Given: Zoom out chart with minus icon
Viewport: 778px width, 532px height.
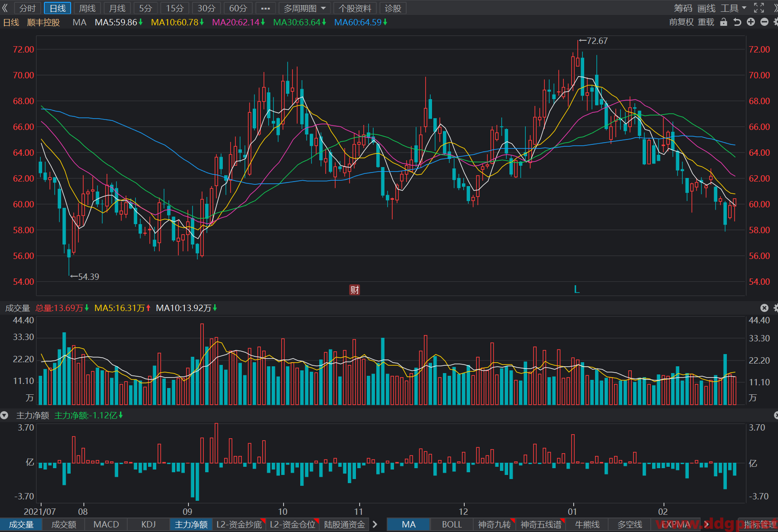Looking at the screenshot, I should 764,22.
